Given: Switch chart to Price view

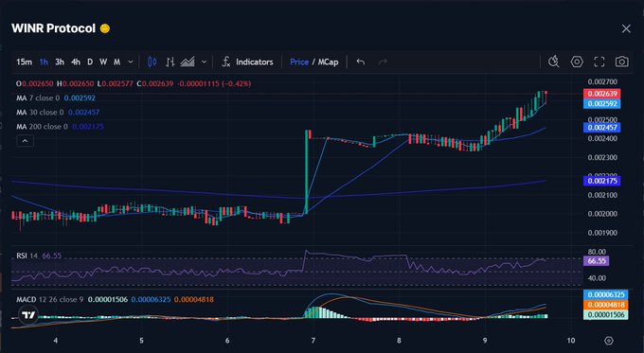Looking at the screenshot, I should [299, 62].
